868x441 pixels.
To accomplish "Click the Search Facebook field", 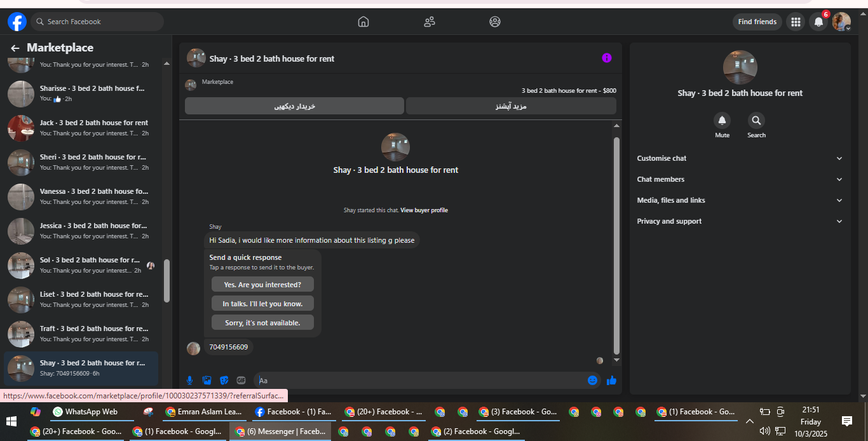I will [97, 22].
